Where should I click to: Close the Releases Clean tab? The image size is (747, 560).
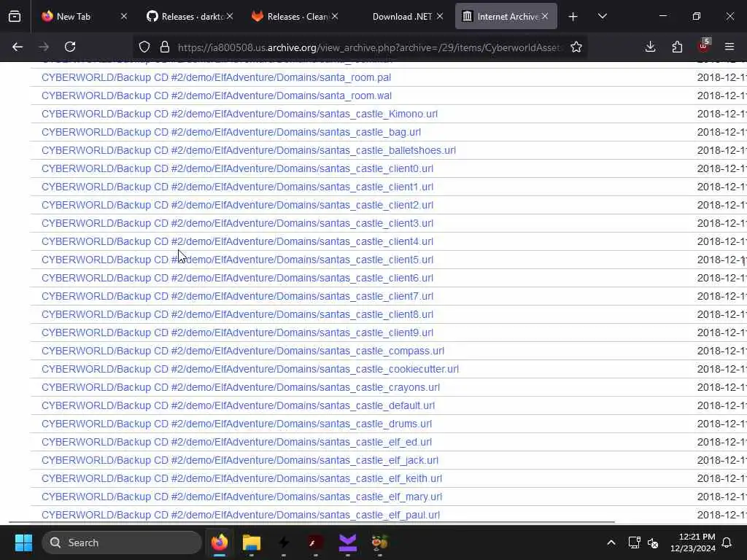pos(336,17)
